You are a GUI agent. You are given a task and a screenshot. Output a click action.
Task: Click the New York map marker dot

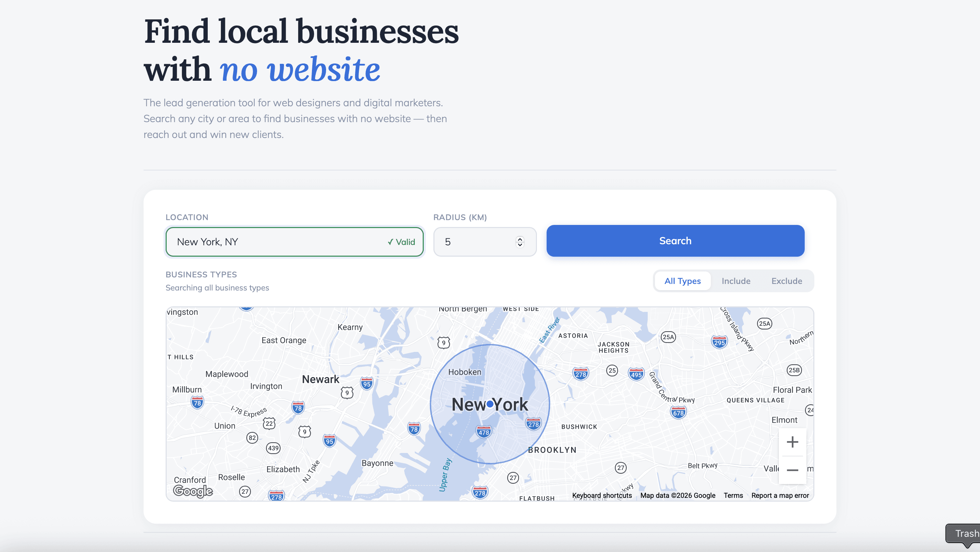pos(490,404)
